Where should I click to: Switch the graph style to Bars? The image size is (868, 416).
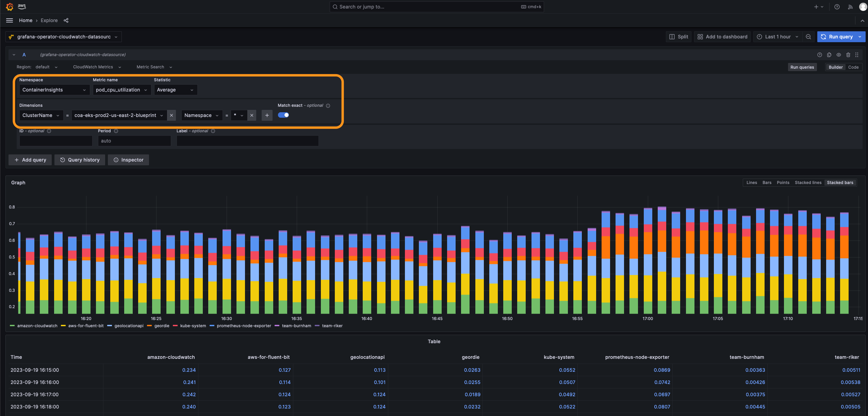coord(767,183)
